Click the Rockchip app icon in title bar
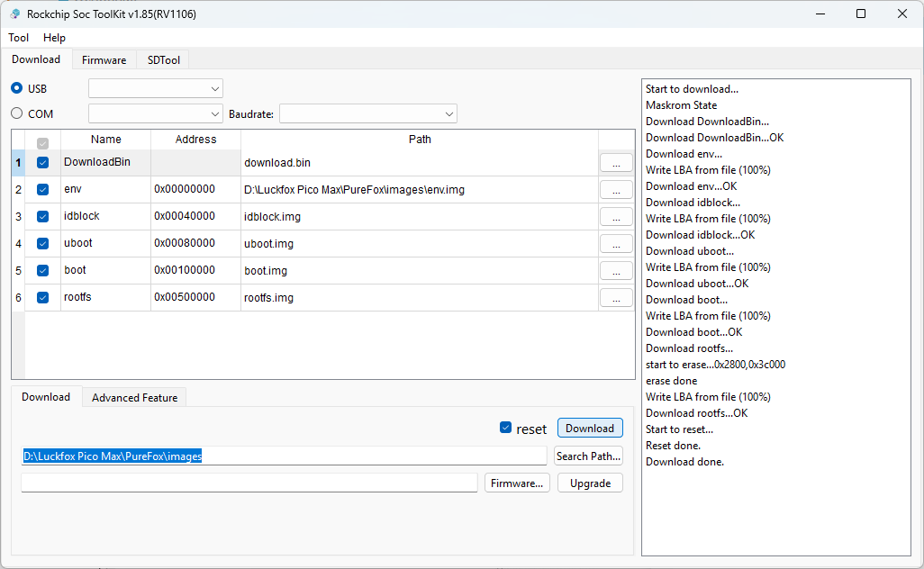The width and height of the screenshot is (924, 569). coord(14,14)
